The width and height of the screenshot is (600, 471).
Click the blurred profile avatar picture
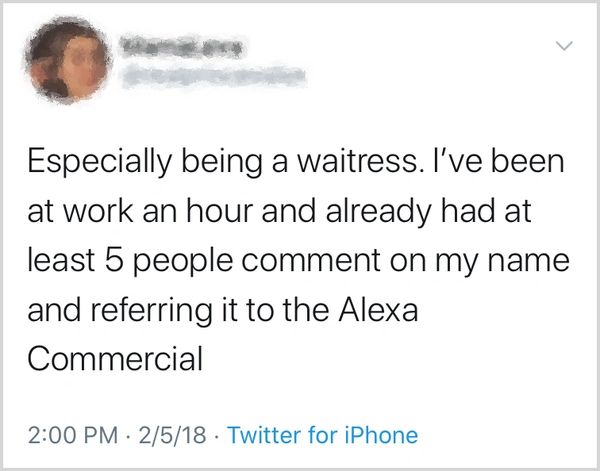click(x=65, y=64)
